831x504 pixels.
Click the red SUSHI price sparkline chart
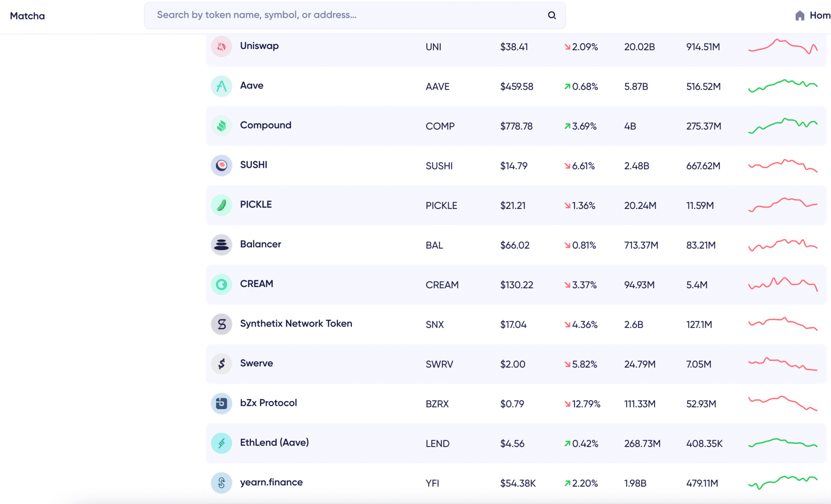783,165
